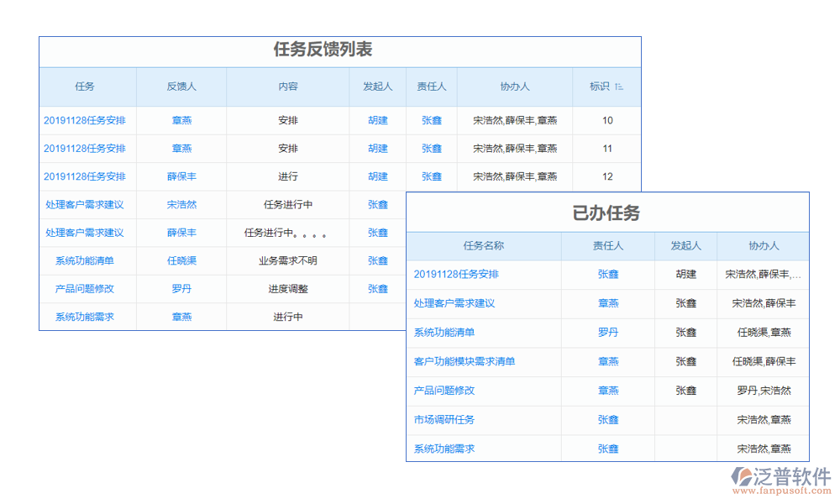Click the sort icon beside 标识 header
The width and height of the screenshot is (840, 504).
[x=619, y=87]
